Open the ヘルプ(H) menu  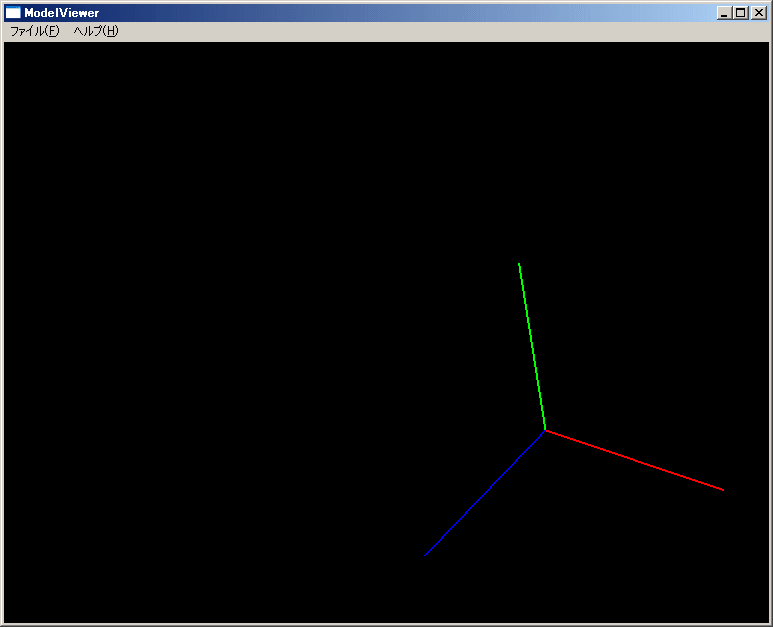pyautogui.click(x=96, y=31)
